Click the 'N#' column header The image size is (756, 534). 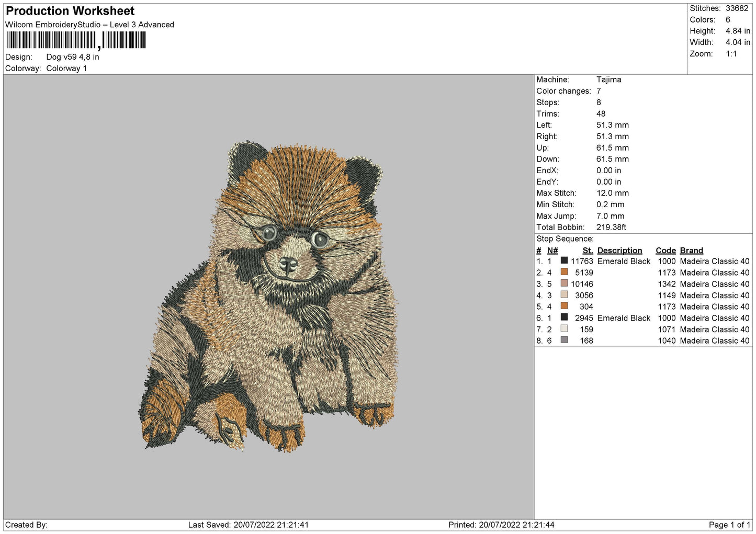[x=552, y=251]
